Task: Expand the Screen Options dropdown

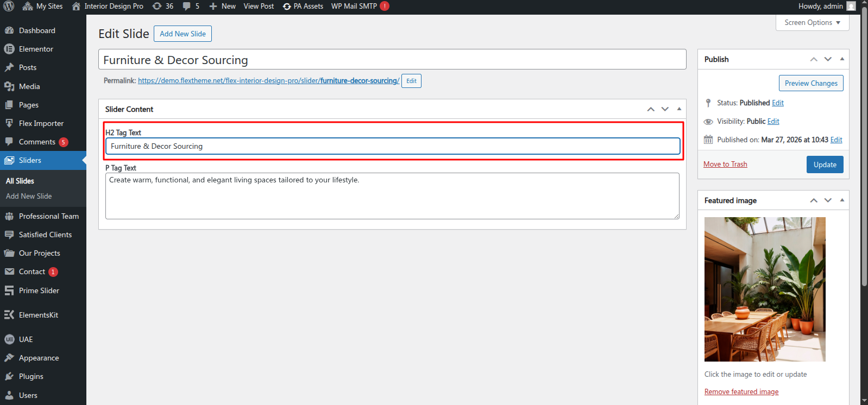Action: [x=813, y=22]
